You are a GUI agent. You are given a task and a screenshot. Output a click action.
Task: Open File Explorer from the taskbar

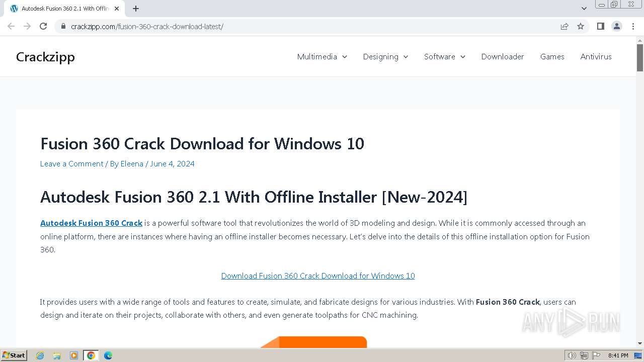tap(57, 355)
